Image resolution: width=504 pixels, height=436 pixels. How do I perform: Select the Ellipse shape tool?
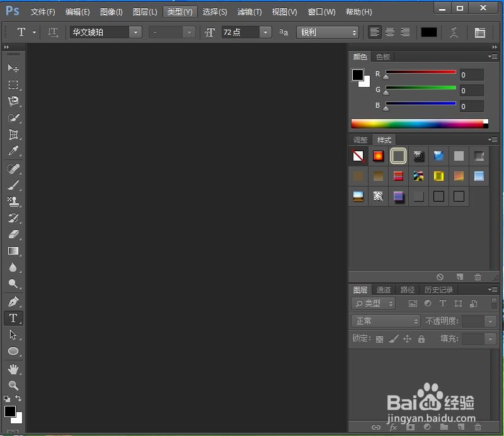13,351
